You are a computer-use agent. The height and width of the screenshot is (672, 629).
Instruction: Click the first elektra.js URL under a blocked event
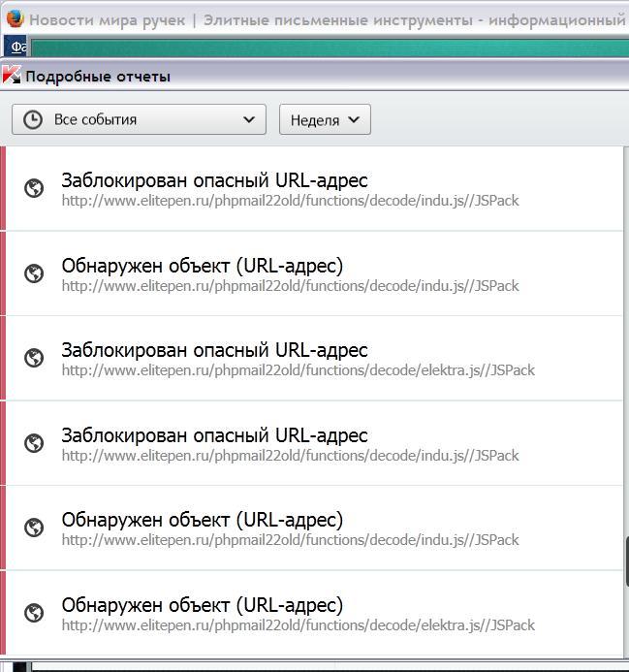click(x=298, y=370)
